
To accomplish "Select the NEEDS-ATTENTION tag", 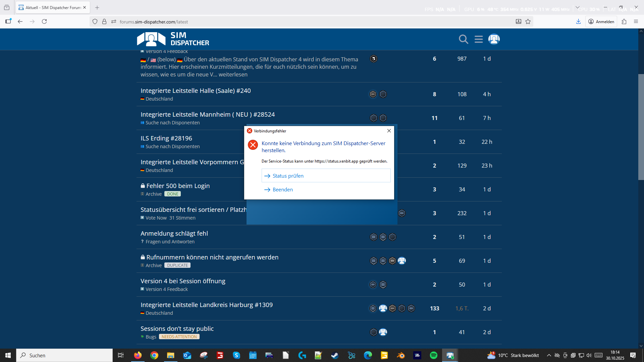I will 179,337.
